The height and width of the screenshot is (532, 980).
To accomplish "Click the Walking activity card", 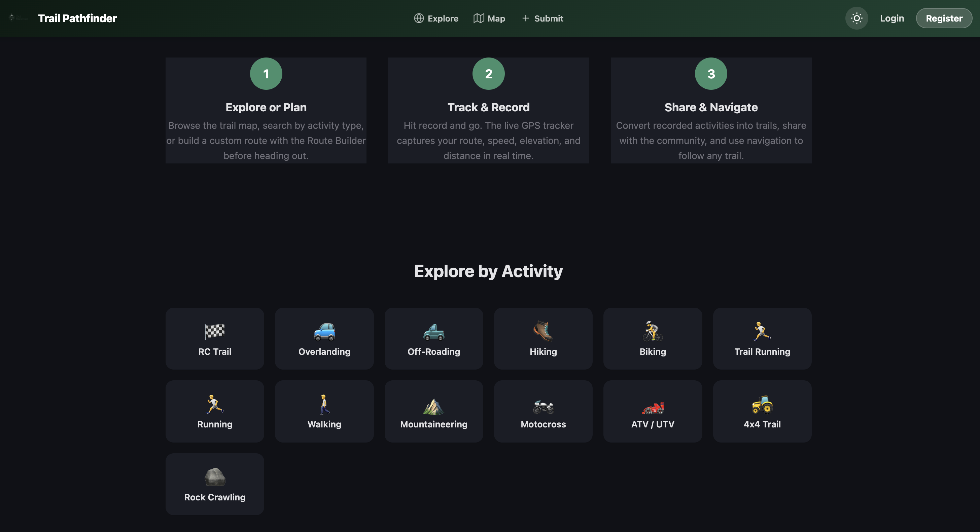I will pyautogui.click(x=324, y=411).
